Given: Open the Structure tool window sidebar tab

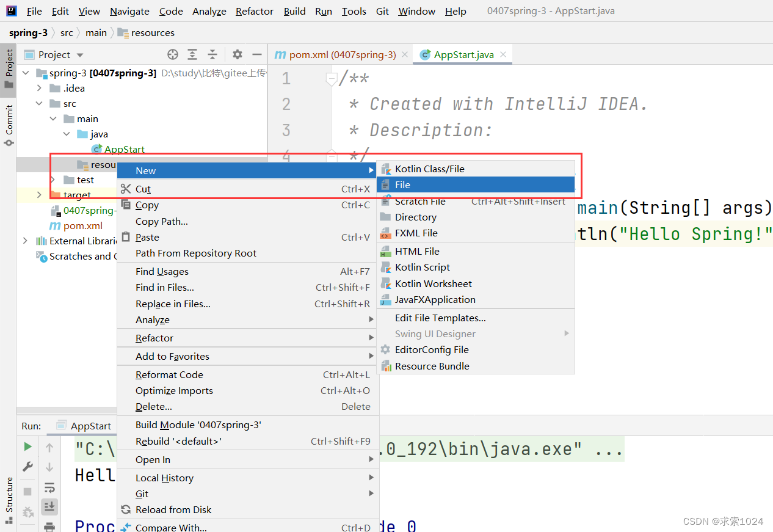Looking at the screenshot, I should [x=9, y=501].
